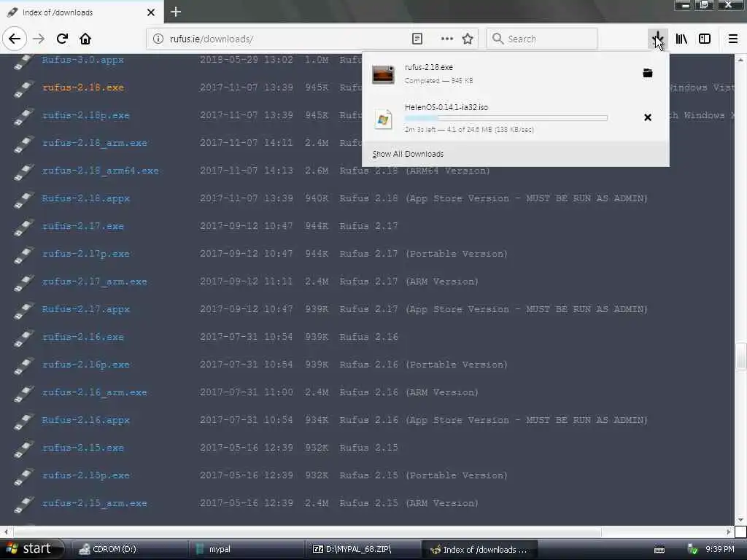Go back with the browser back arrow
The image size is (747, 560).
coord(15,39)
